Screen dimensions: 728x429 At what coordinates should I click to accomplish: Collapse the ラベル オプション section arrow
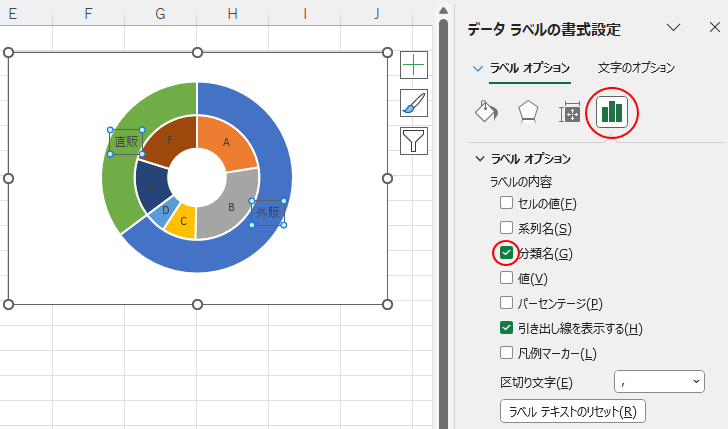480,159
